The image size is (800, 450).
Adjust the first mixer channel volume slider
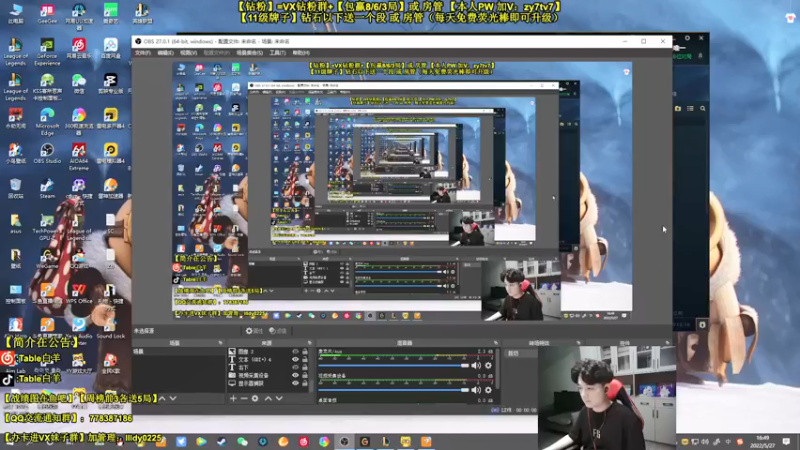pyautogui.click(x=393, y=365)
